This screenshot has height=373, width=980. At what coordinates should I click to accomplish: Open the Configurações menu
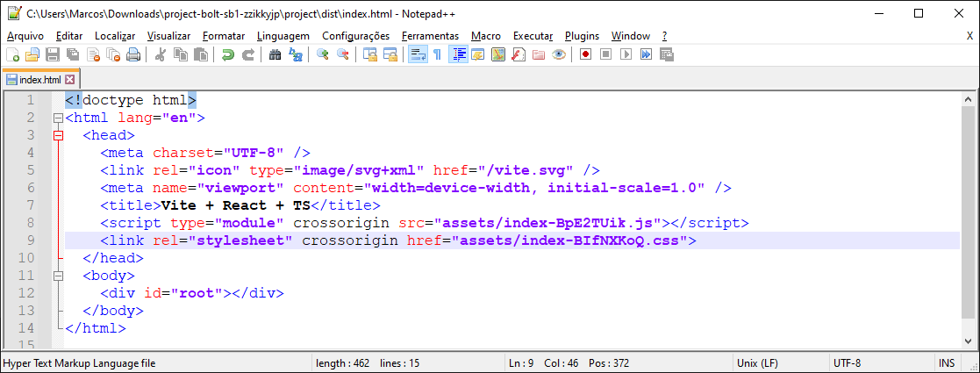355,36
